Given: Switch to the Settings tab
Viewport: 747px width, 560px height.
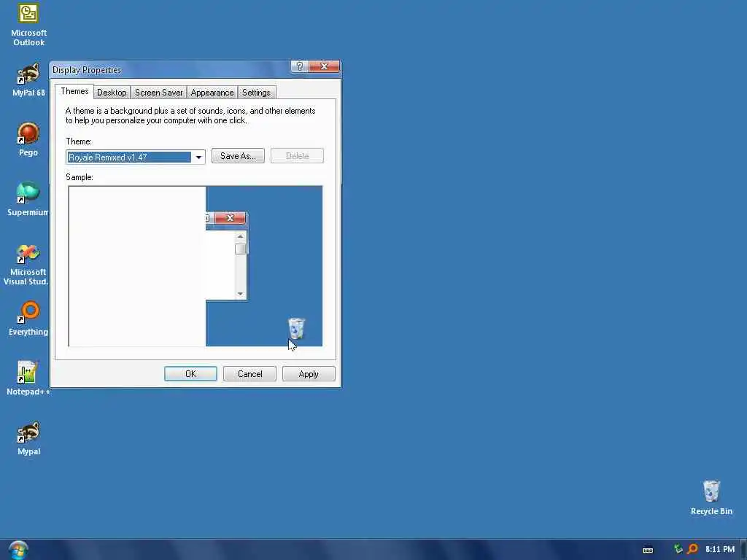Looking at the screenshot, I should [x=256, y=93].
